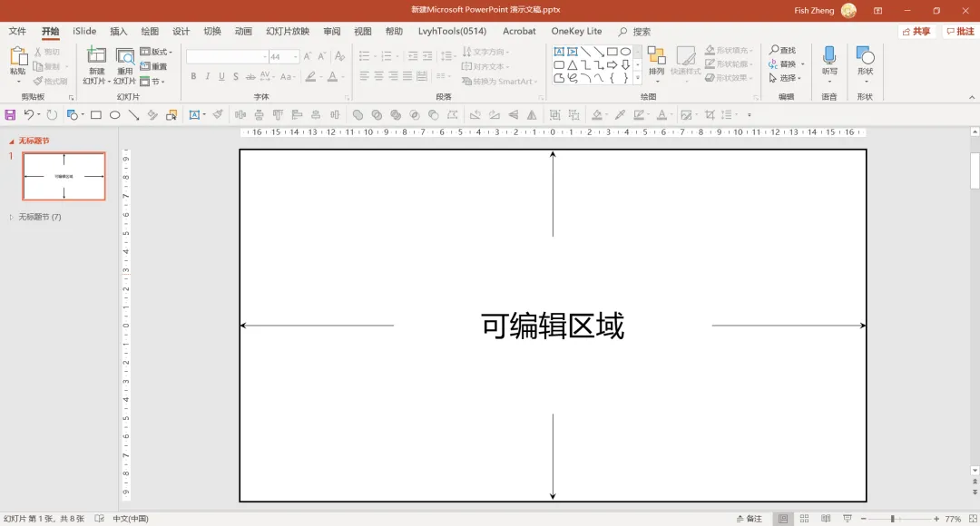Switch to Slide Sorter view icon
The image size is (980, 526).
click(x=804, y=519)
